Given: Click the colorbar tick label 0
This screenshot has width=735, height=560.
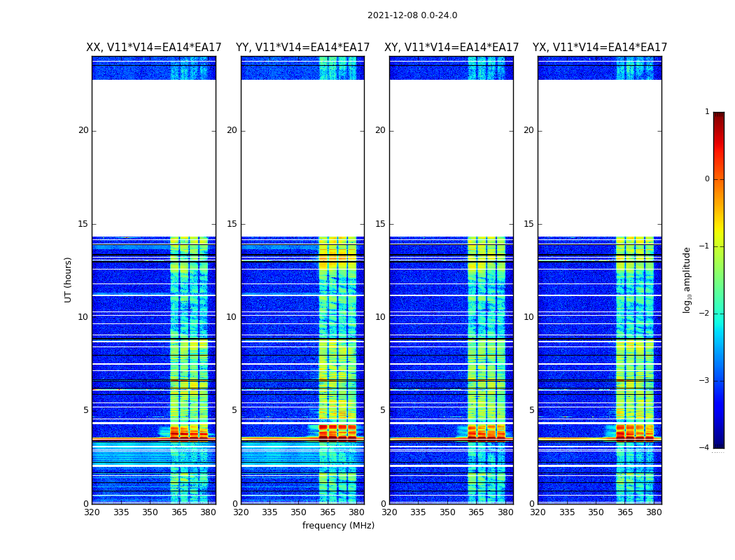Looking at the screenshot, I should click(x=706, y=179).
